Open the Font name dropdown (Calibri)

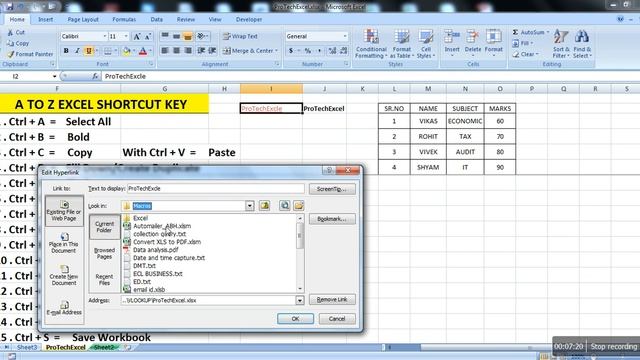coord(104,36)
